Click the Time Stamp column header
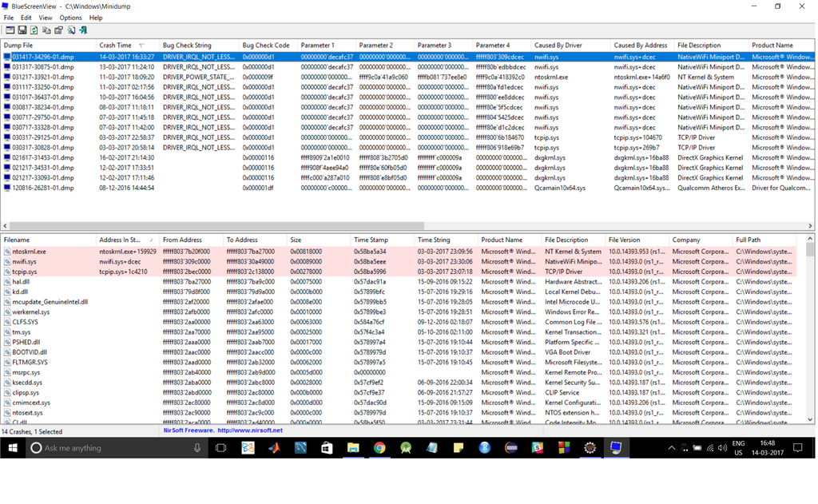The width and height of the screenshot is (818, 504). click(x=383, y=240)
